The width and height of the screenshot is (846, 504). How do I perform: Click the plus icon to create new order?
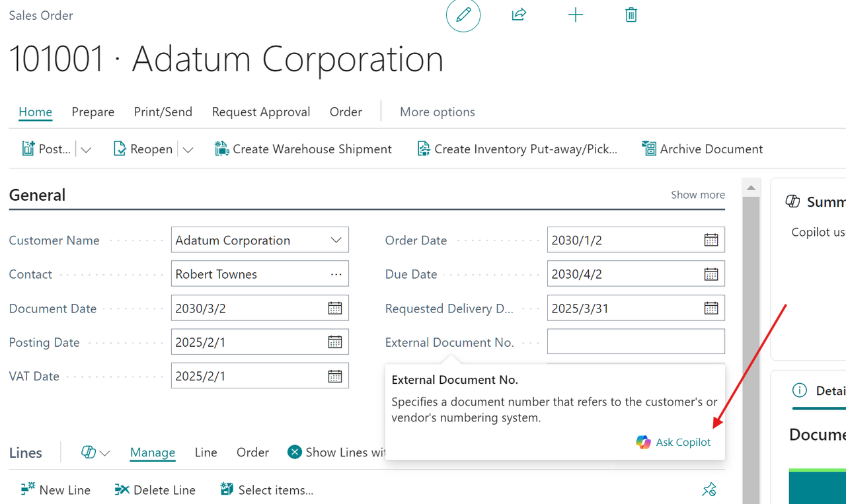[576, 15]
